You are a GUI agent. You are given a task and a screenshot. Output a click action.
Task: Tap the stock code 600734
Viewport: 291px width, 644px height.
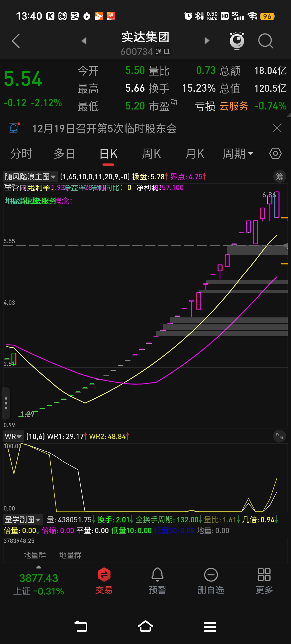point(137,52)
